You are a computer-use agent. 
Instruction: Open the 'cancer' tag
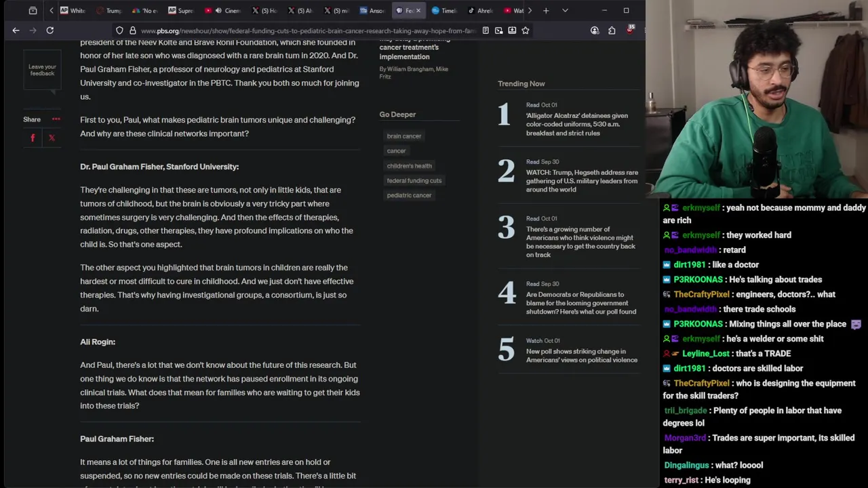click(396, 151)
